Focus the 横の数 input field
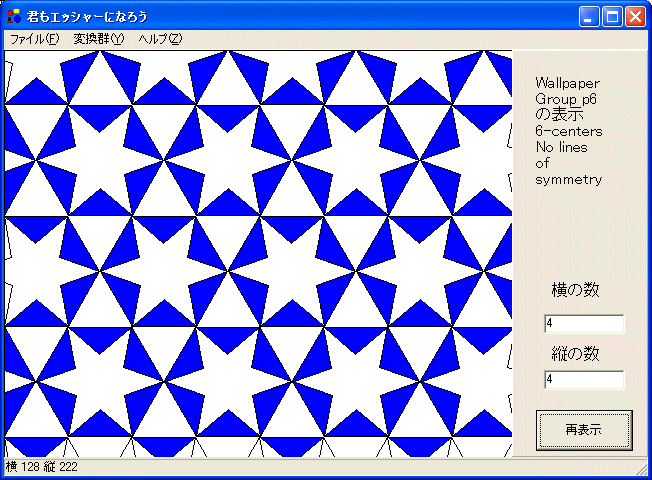This screenshot has height=480, width=652. coord(584,324)
